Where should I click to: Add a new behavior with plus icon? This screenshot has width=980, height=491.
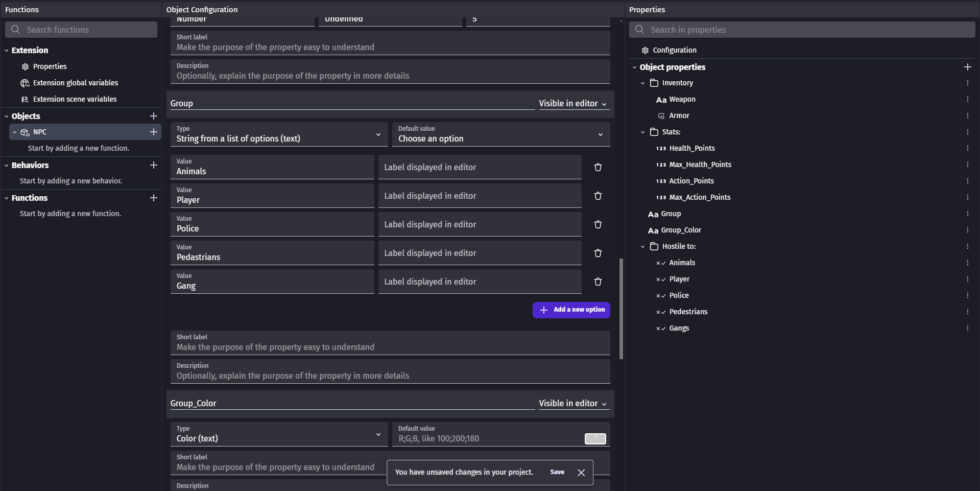(153, 165)
